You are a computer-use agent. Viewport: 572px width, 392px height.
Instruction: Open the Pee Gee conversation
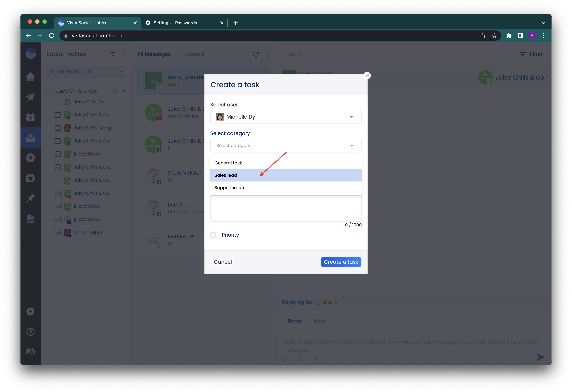pyautogui.click(x=171, y=208)
